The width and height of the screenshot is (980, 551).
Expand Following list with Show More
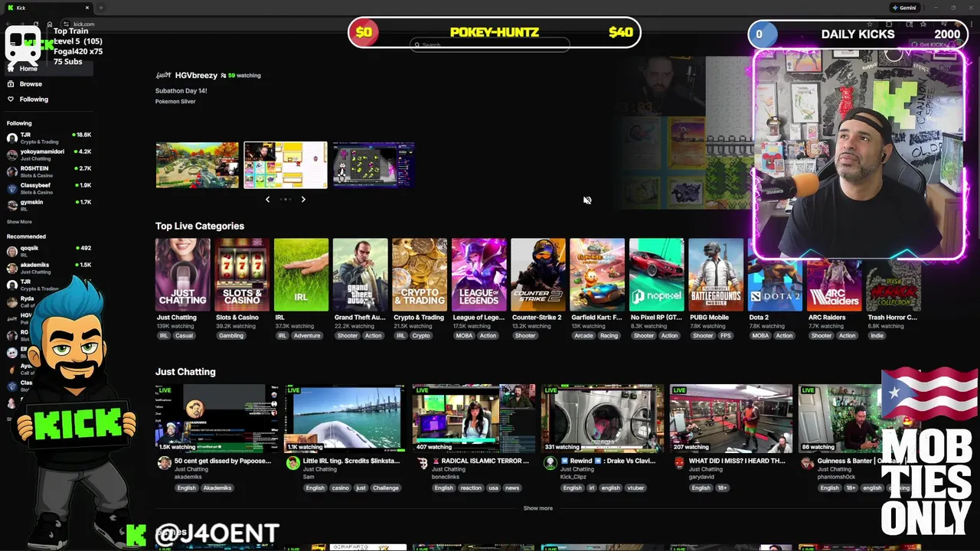point(19,222)
